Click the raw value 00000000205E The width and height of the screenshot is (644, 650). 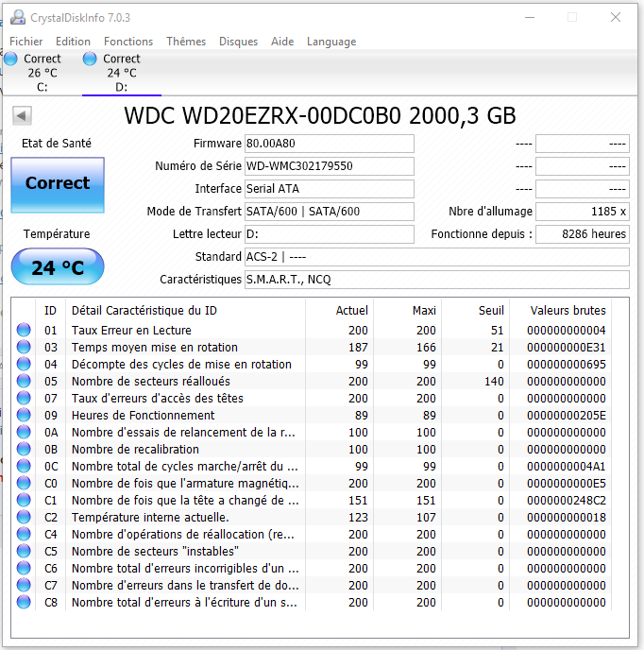(x=566, y=415)
